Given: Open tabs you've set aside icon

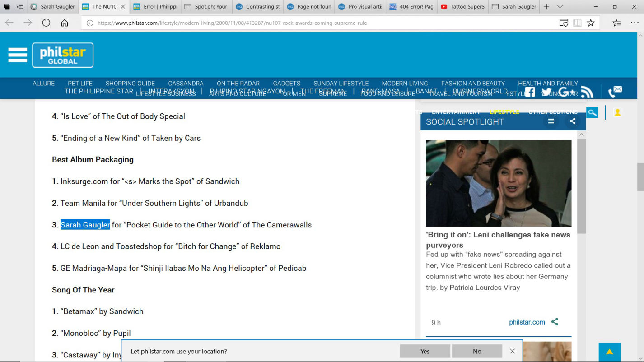Looking at the screenshot, I should coord(7,7).
